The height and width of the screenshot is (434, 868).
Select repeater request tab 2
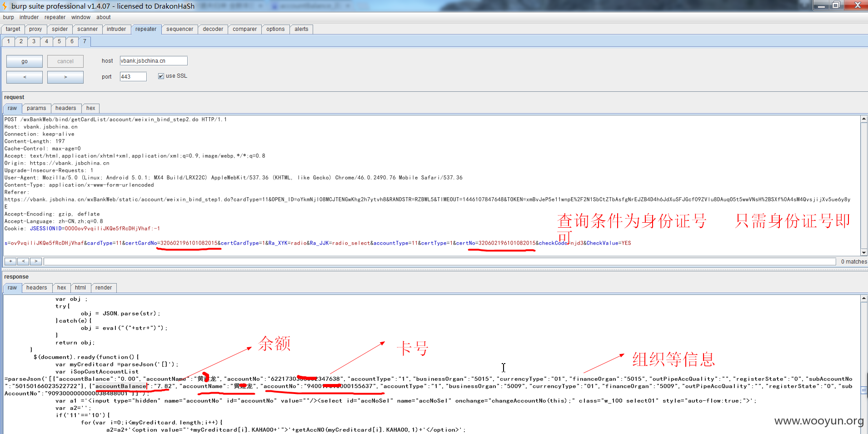tap(21, 41)
